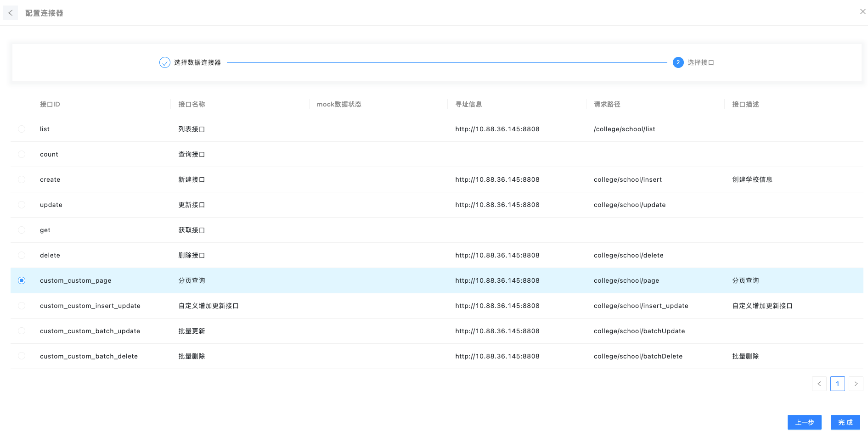Click the 选择数据连接器 step label
Image resolution: width=868 pixels, height=431 pixels.
coord(197,62)
